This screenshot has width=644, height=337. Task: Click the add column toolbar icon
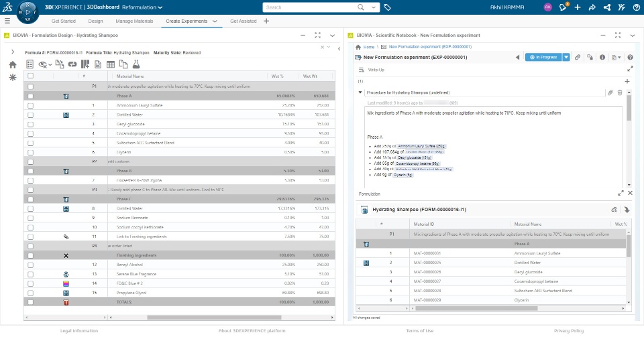click(x=85, y=64)
